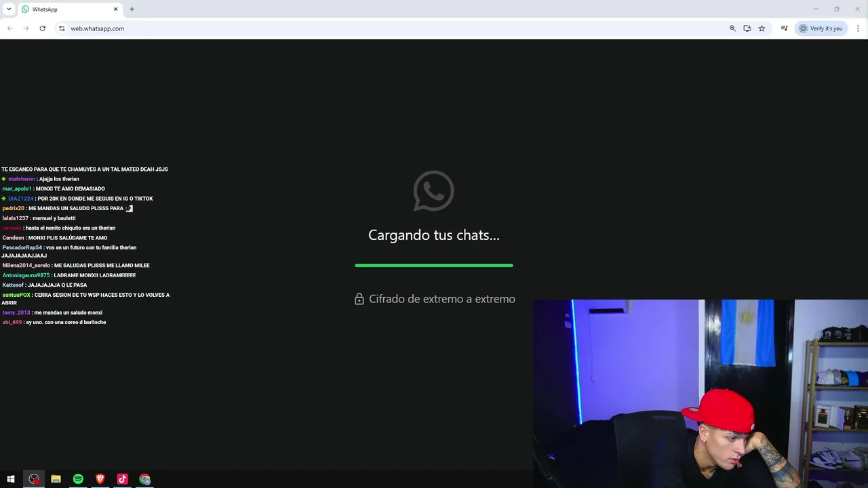This screenshot has height=488, width=868.
Task: Bookmark this tab with the star
Action: [762, 28]
